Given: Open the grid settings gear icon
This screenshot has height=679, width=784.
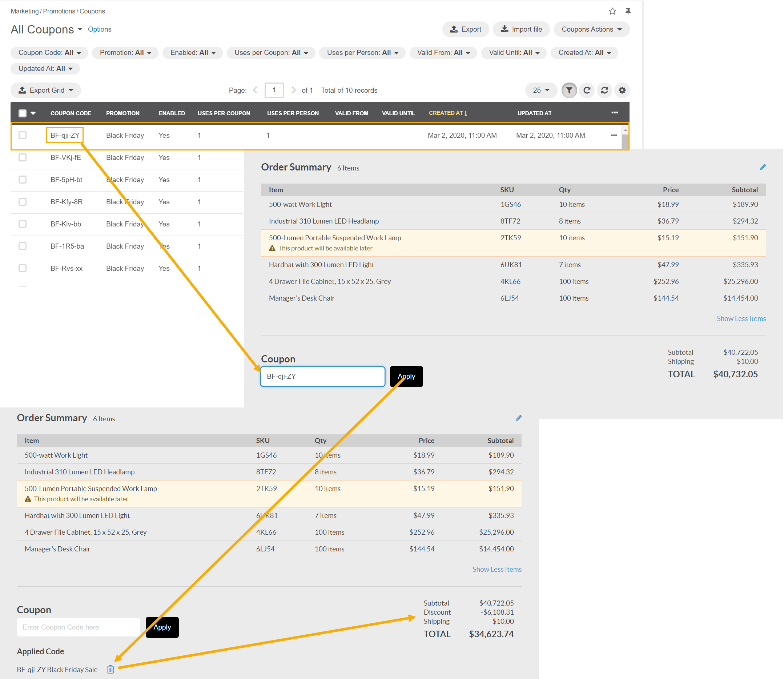Looking at the screenshot, I should click(x=622, y=90).
